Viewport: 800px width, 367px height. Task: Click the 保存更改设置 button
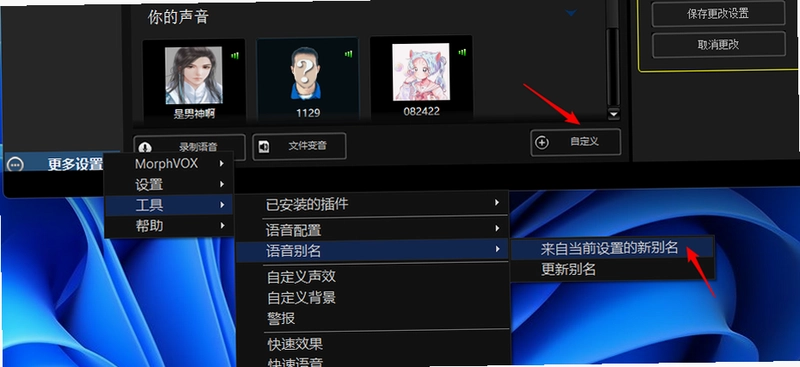click(x=718, y=14)
